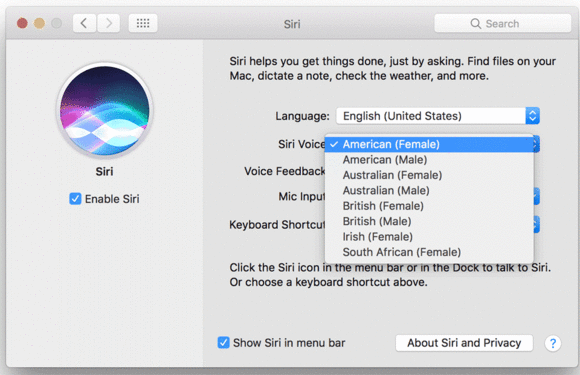Choose American (Male) voice
The image size is (580, 375).
429,160
